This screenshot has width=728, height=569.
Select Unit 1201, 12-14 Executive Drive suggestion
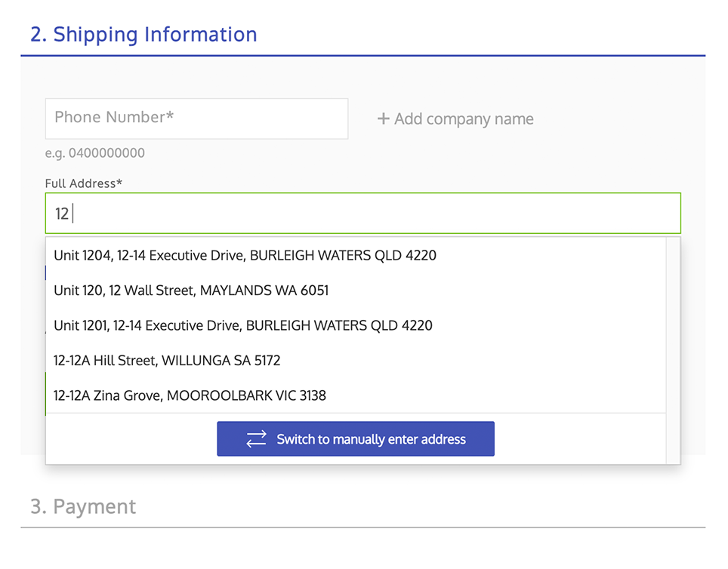click(x=243, y=326)
